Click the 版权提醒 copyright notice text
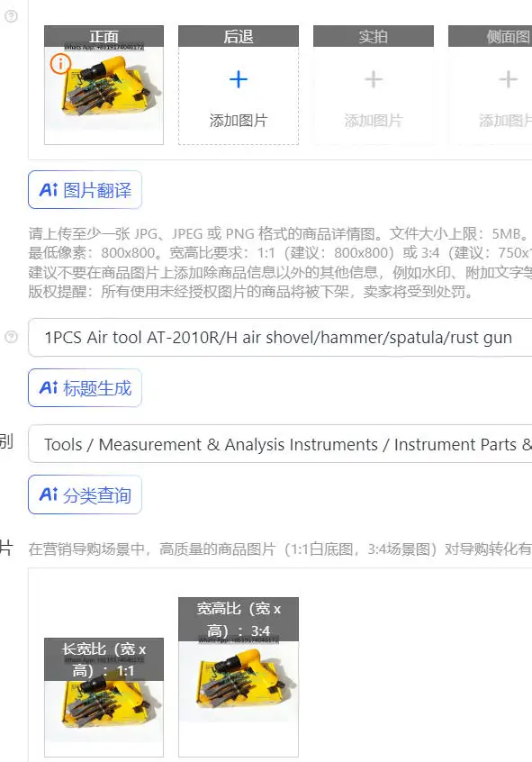The height and width of the screenshot is (762, 532). pyautogui.click(x=250, y=292)
